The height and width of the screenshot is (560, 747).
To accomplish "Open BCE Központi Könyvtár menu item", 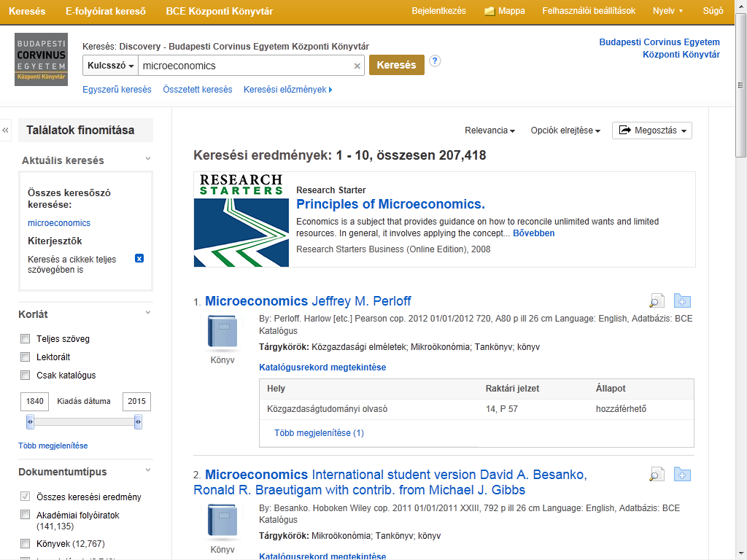I will click(219, 11).
